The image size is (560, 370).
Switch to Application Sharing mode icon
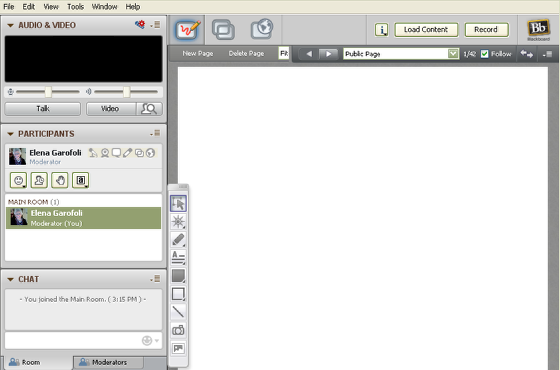(x=223, y=29)
